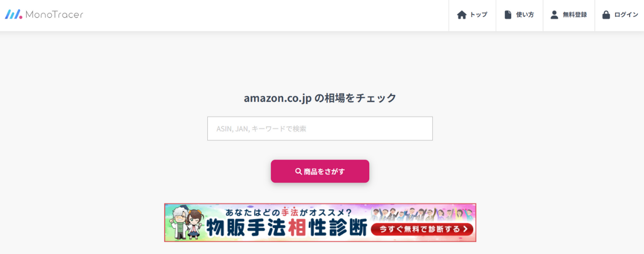
Task: Go to 無料登録 sign-up
Action: click(569, 15)
